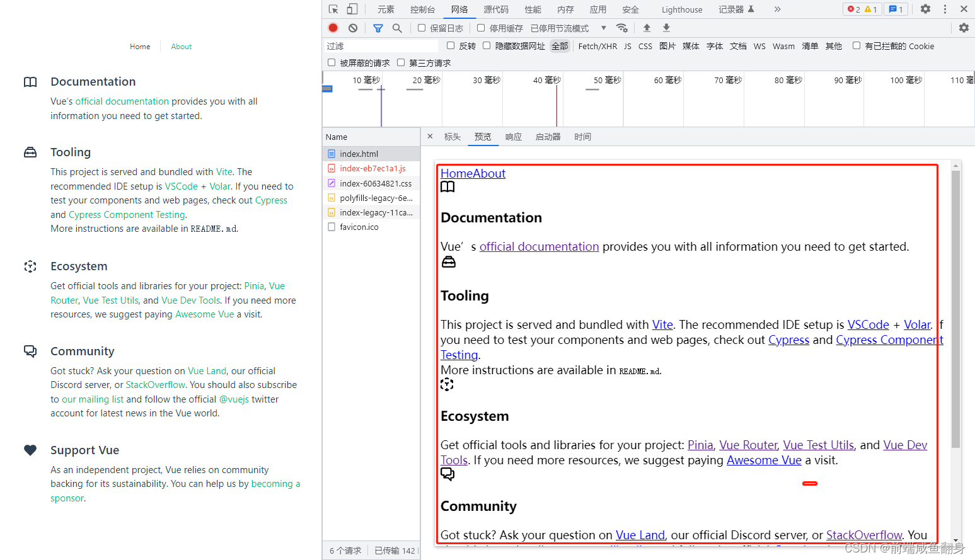Stop recording network log red button

[x=333, y=28]
